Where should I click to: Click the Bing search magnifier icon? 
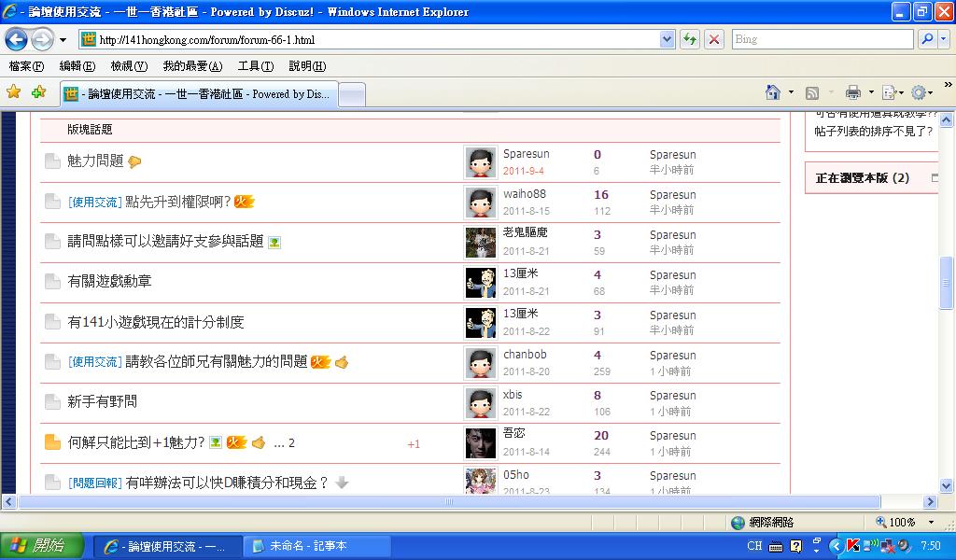(927, 39)
